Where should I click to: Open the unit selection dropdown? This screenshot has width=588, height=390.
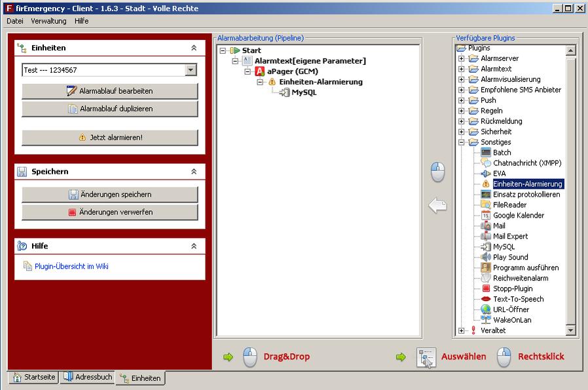coord(191,70)
